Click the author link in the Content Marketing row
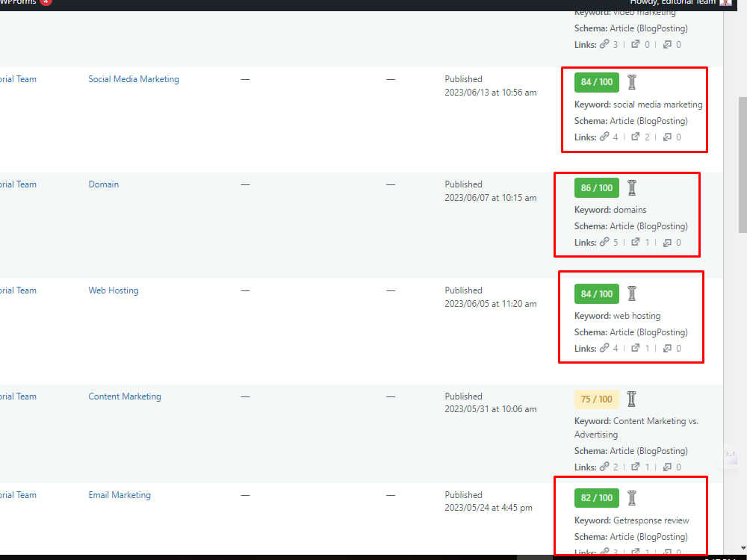Viewport: 747px width, 560px height. click(18, 396)
